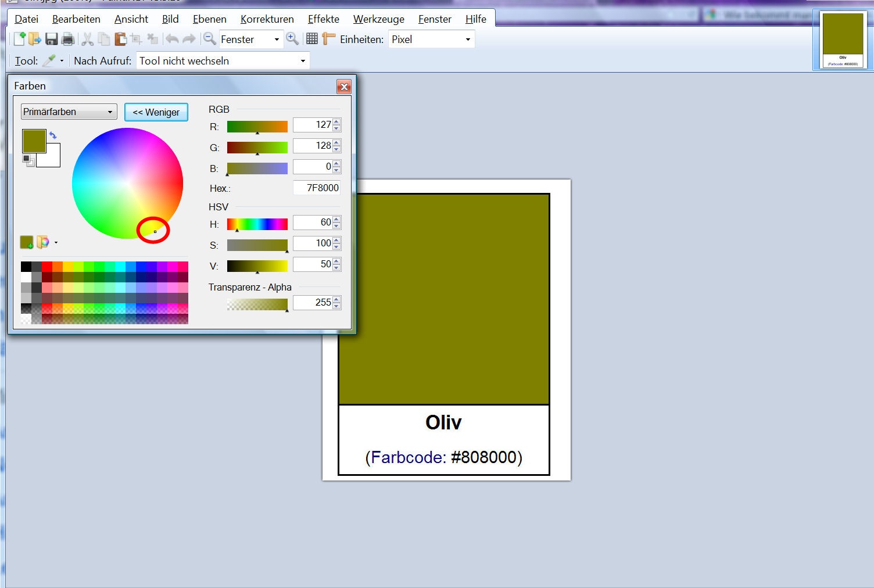Zoom out with the minus magnifier
Viewport: 874px width, 588px height.
click(x=210, y=39)
